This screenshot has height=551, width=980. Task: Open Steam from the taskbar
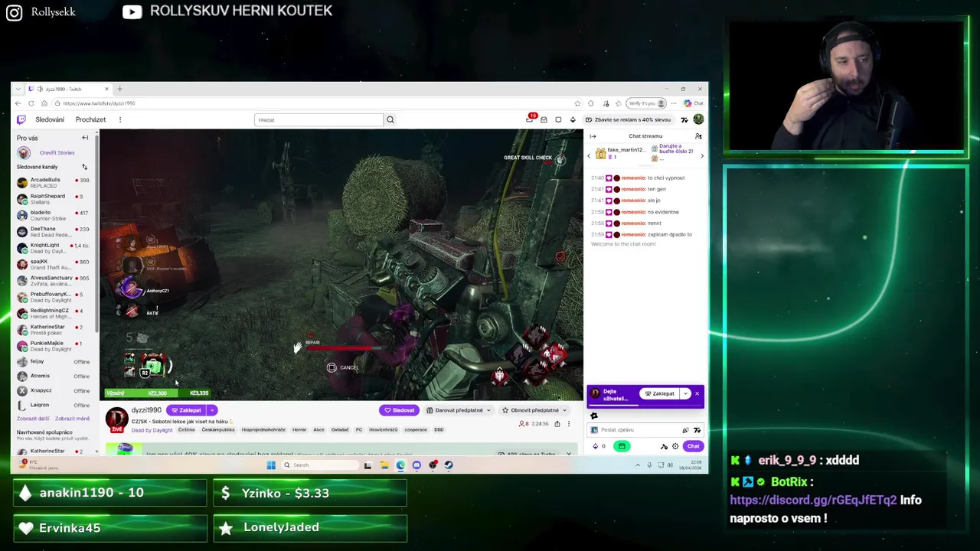(x=449, y=465)
